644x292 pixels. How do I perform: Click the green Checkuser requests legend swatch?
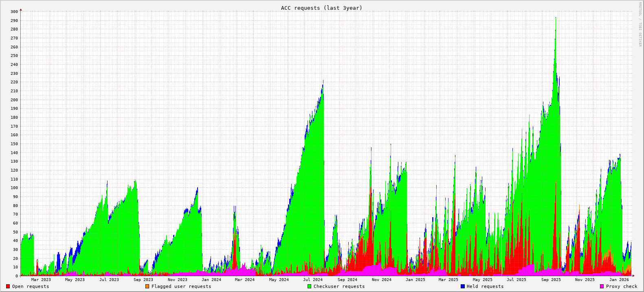(309, 286)
